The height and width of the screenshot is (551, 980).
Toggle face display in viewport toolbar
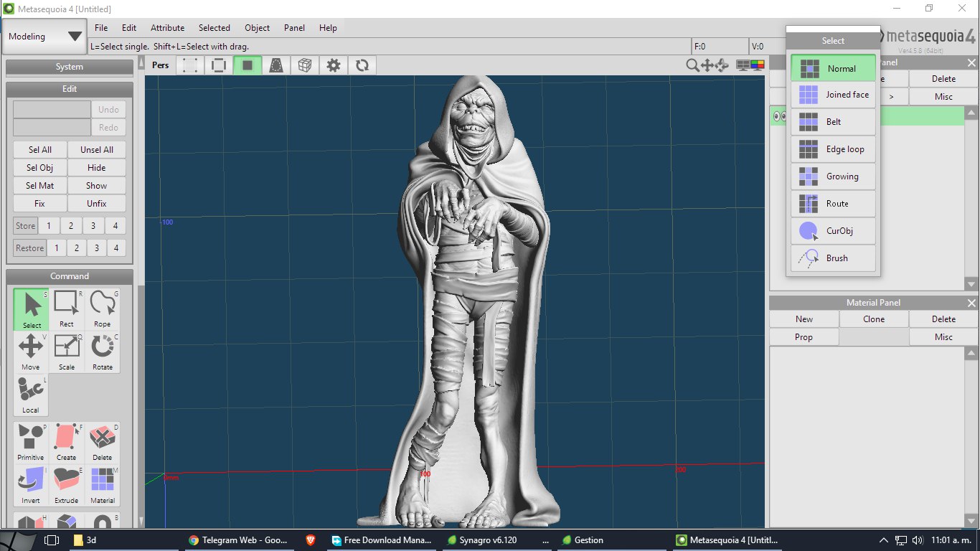coord(248,65)
